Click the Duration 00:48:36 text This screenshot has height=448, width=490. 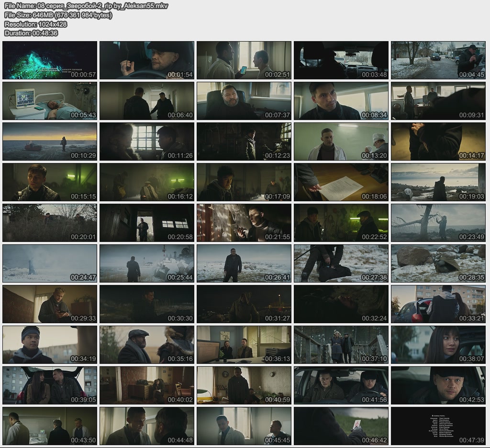(31, 33)
